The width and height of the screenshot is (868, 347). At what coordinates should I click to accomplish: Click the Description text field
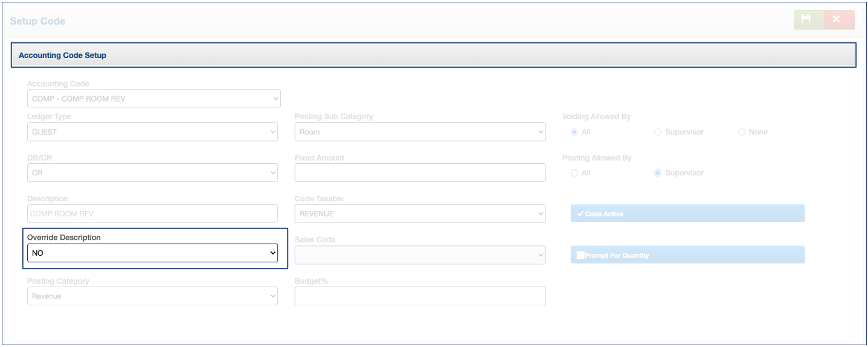[152, 213]
